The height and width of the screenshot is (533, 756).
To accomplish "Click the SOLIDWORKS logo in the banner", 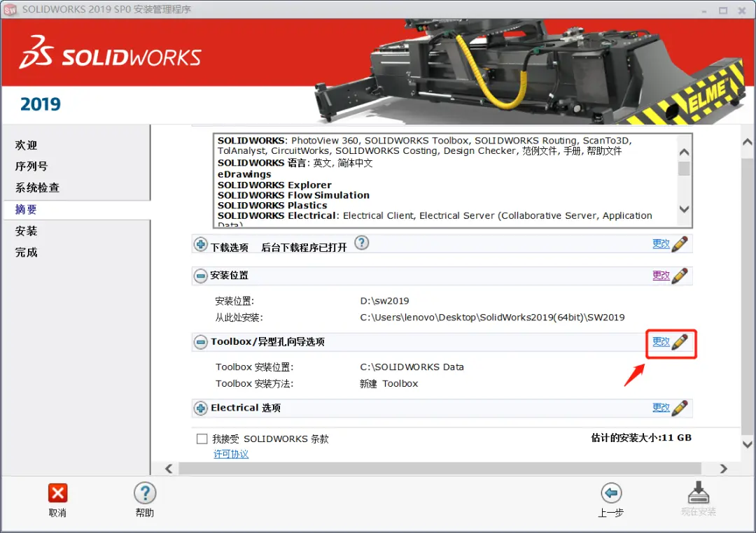I will point(110,52).
